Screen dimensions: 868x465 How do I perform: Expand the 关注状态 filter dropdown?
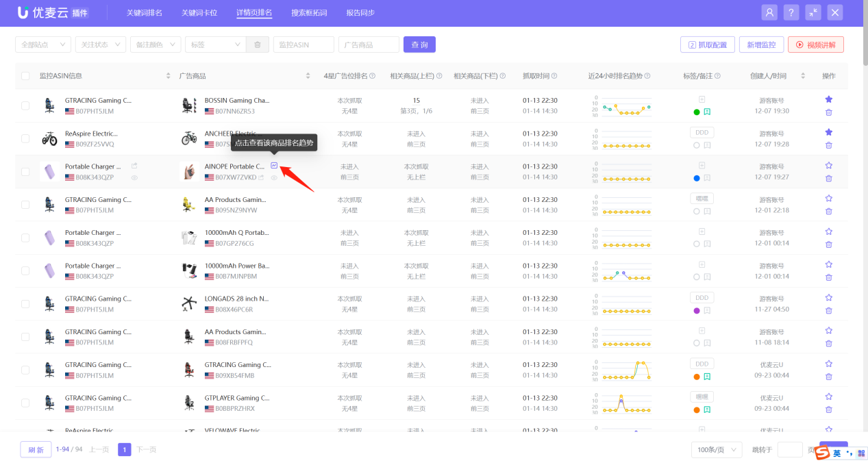pyautogui.click(x=100, y=45)
